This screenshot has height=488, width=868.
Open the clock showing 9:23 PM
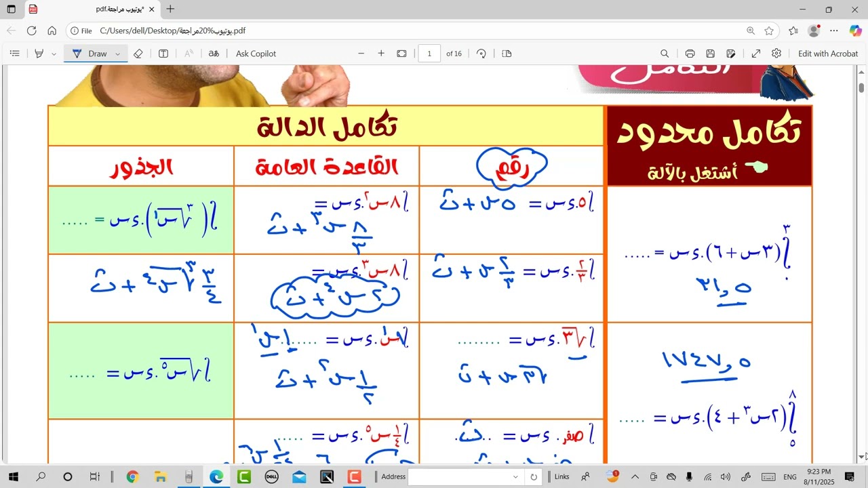(819, 476)
